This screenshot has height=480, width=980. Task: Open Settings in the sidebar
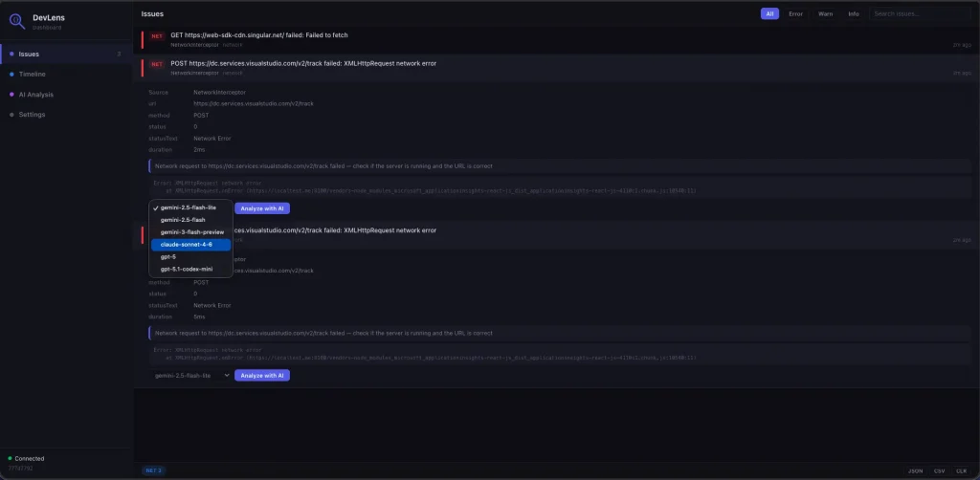tap(66, 114)
